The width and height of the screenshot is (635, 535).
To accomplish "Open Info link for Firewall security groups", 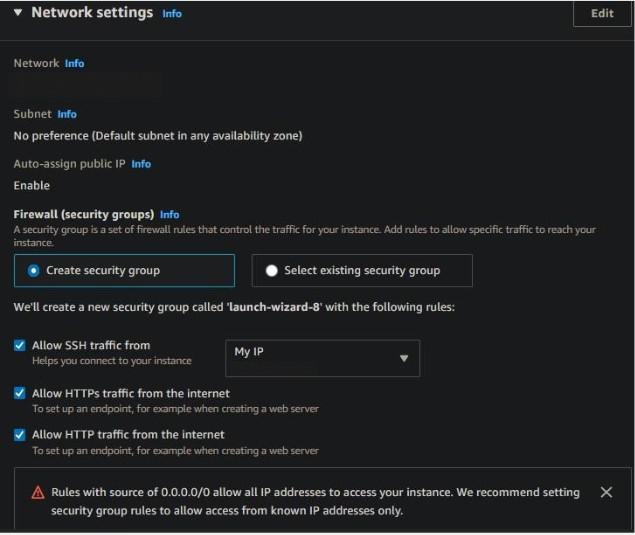I will (x=170, y=214).
